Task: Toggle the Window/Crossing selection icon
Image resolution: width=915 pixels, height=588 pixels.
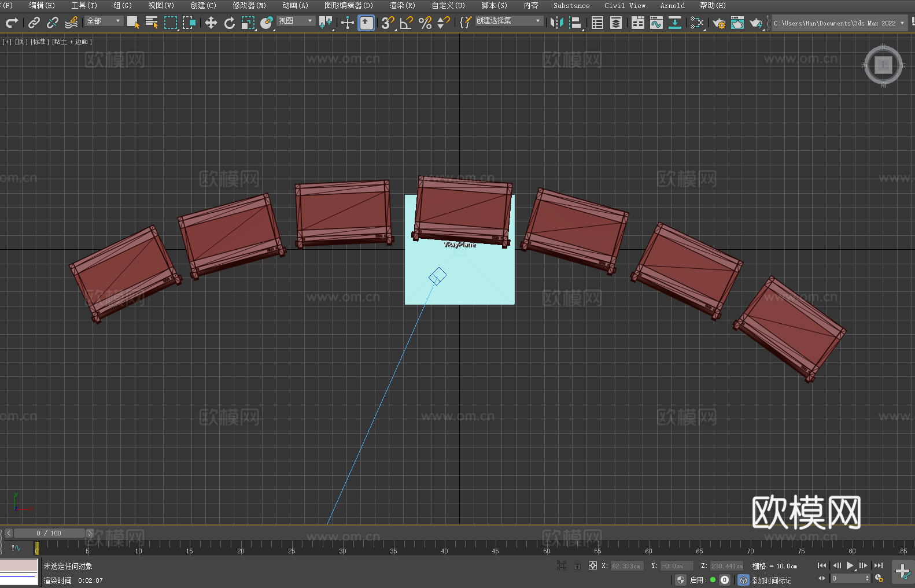Action: tap(189, 23)
